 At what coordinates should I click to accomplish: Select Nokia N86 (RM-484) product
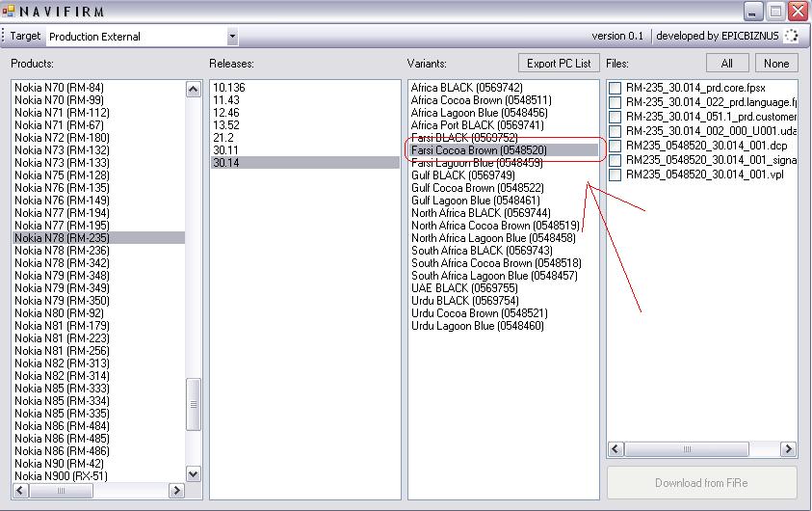pos(98,426)
